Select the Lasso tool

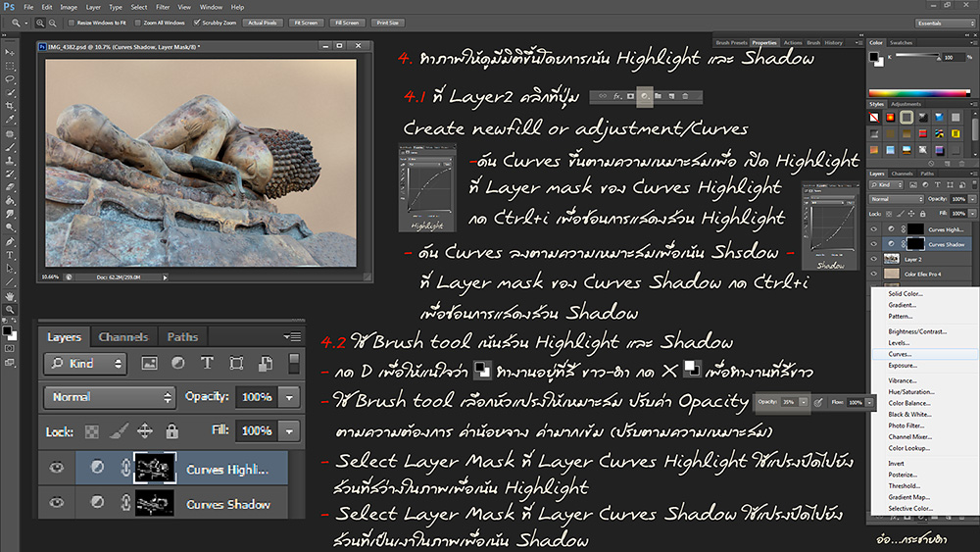click(10, 78)
